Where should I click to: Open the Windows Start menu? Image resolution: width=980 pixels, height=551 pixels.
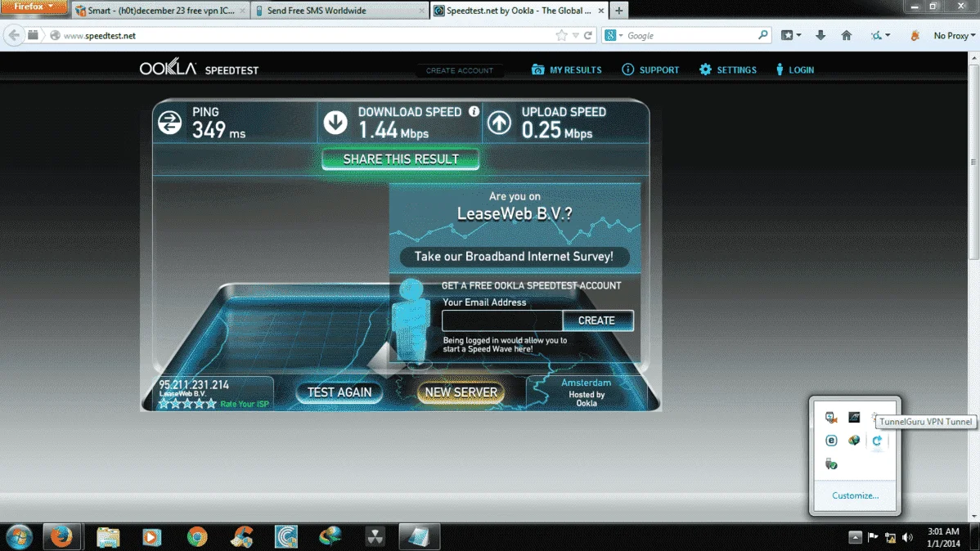tap(19, 536)
